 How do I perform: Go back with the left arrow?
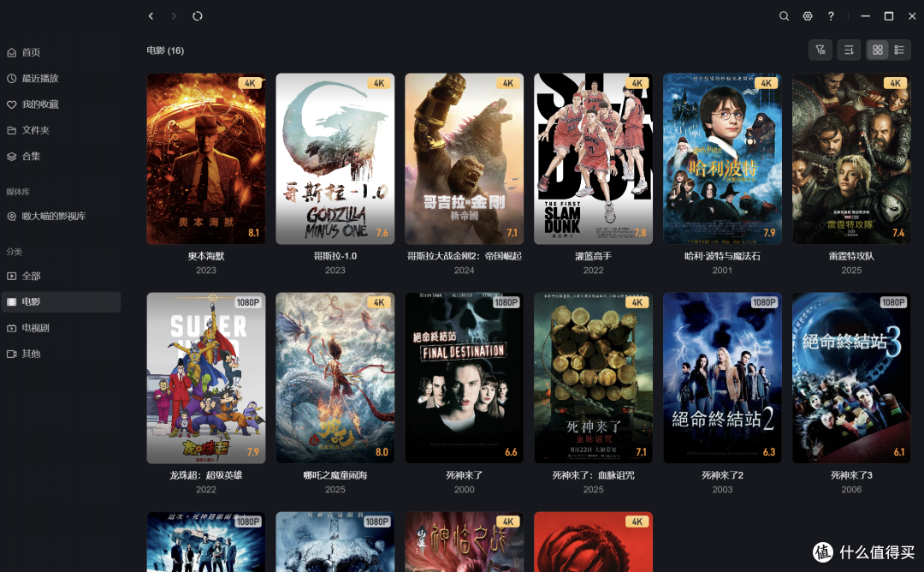(151, 16)
